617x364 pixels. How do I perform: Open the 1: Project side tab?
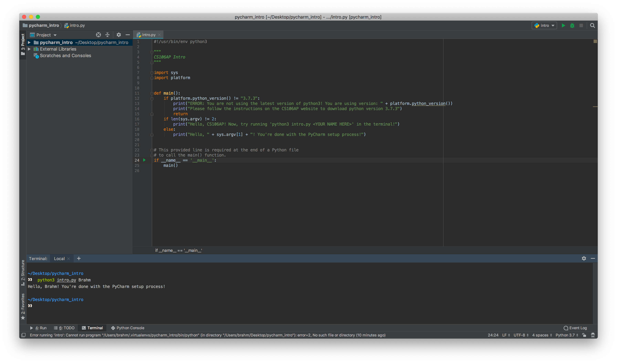[23, 45]
